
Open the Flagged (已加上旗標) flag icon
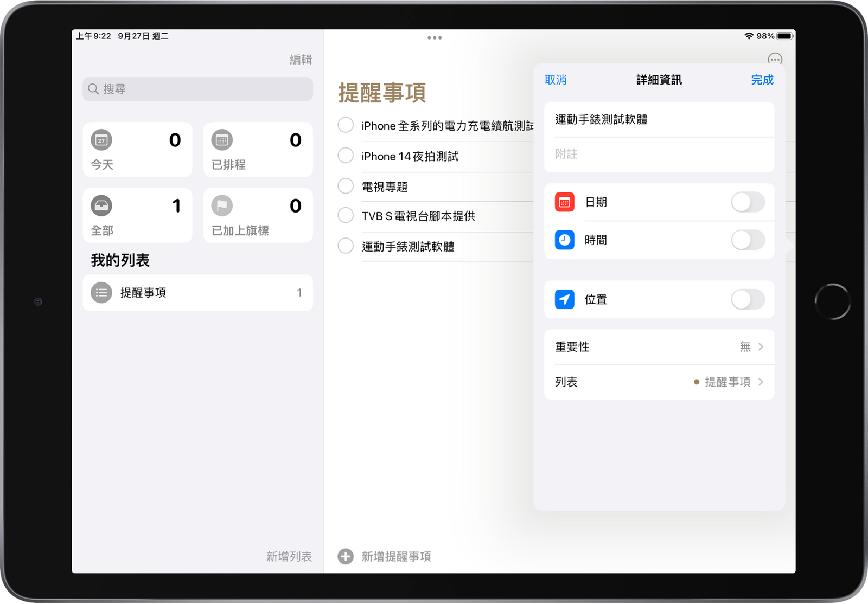point(222,205)
